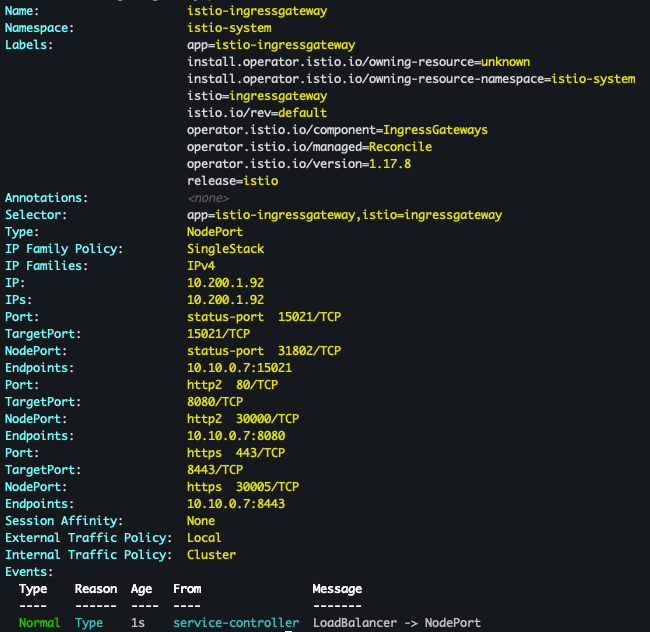This screenshot has height=632, width=650.
Task: Click the NodePort https 30005/TCP
Action: (243, 487)
